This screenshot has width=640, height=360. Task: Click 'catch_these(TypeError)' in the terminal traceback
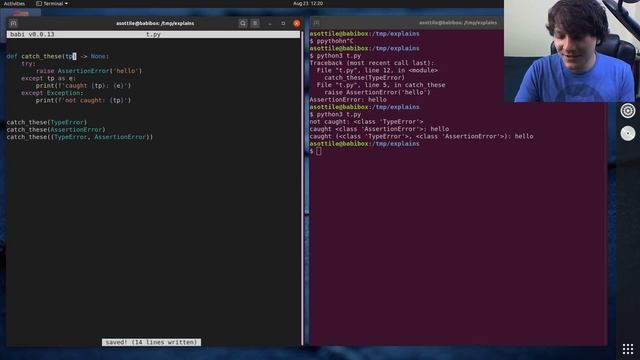pyautogui.click(x=364, y=78)
